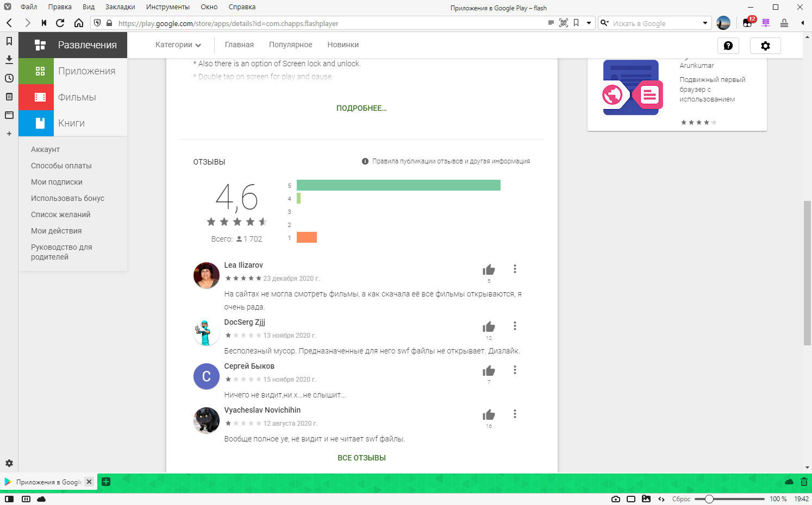The width and height of the screenshot is (812, 505).
Task: Open the Главная section
Action: click(x=239, y=45)
